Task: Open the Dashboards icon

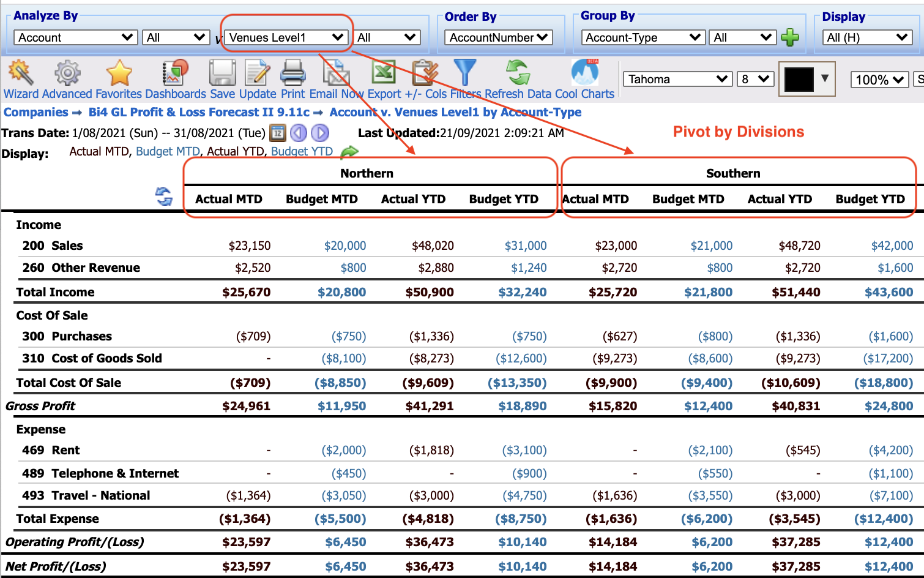Action: point(175,72)
